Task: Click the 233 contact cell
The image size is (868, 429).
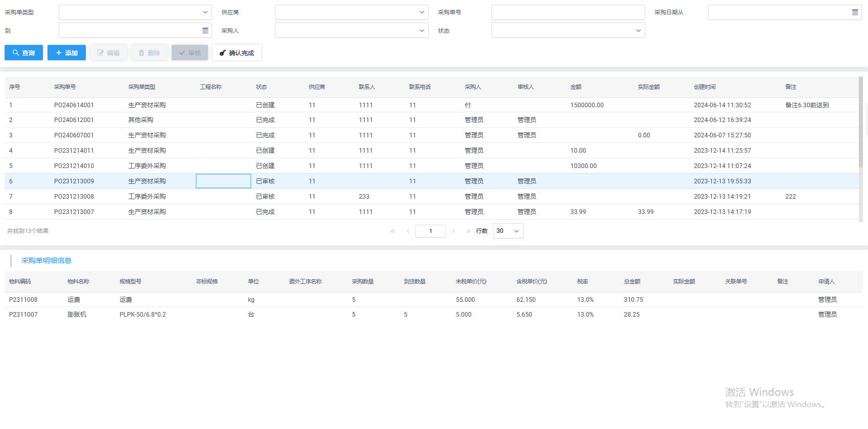Action: point(364,197)
